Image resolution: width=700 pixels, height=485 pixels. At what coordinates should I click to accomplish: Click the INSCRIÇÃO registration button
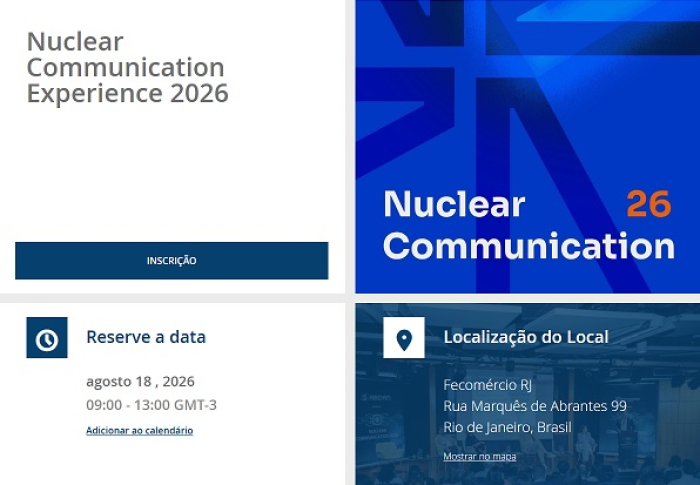171,261
